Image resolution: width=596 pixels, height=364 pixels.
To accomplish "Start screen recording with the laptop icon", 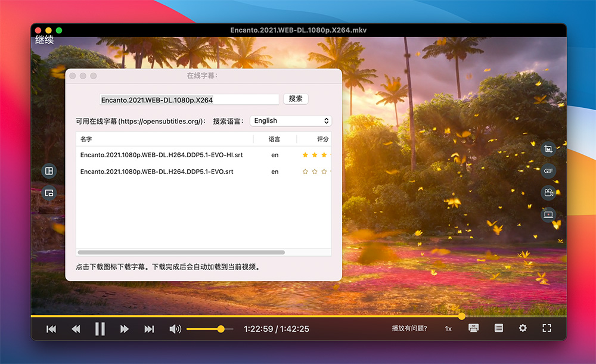I will tap(548, 214).
